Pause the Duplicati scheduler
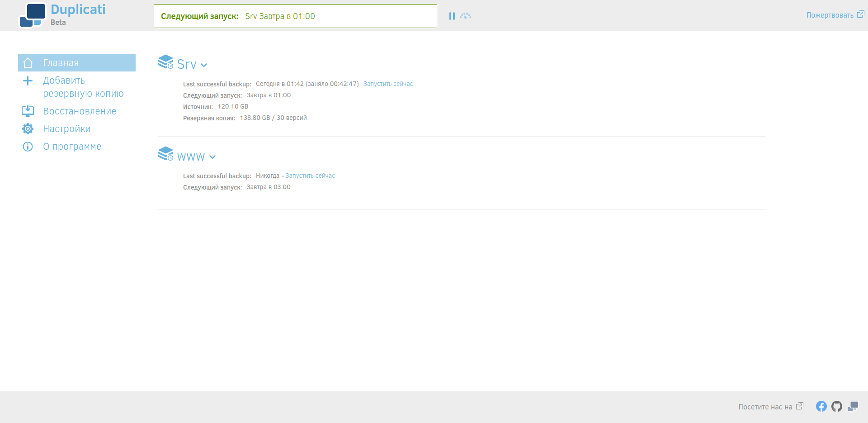Screen dimensions: 868x423 click(452, 16)
